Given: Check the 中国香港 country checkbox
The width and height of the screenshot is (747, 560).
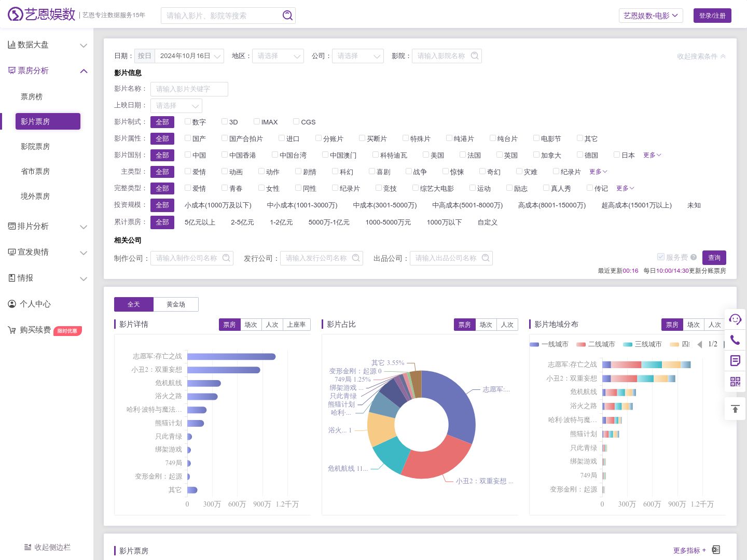Looking at the screenshot, I should 225,155.
